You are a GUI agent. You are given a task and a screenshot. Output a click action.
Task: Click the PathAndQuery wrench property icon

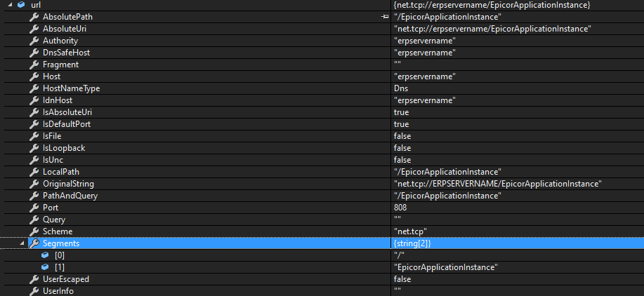pos(34,196)
